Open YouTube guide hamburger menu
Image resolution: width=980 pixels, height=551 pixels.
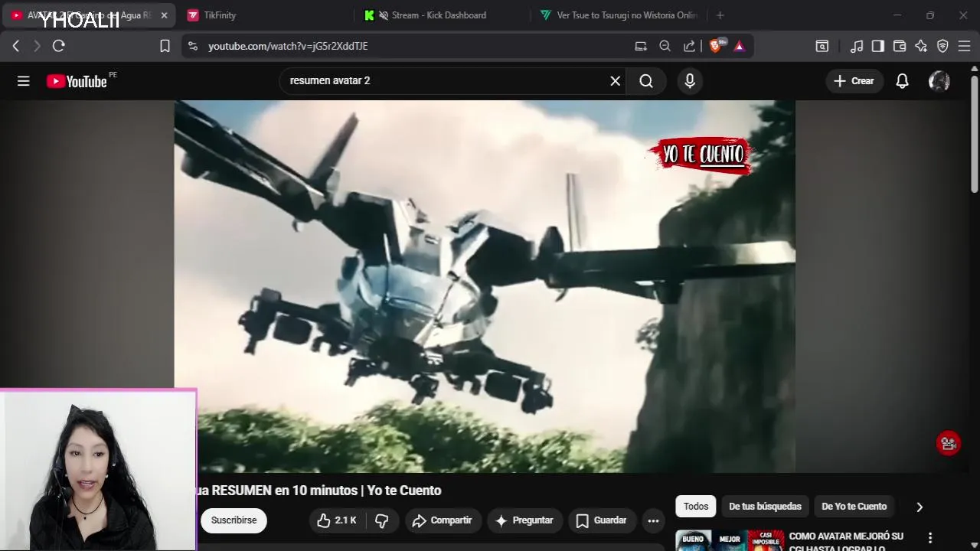[x=24, y=81]
